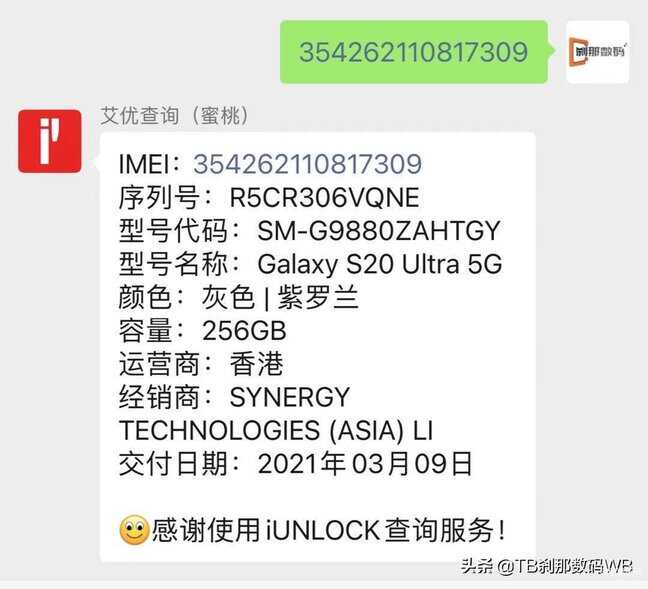The width and height of the screenshot is (648, 589).
Task: Click the 256GB capacity text
Action: pos(244,331)
